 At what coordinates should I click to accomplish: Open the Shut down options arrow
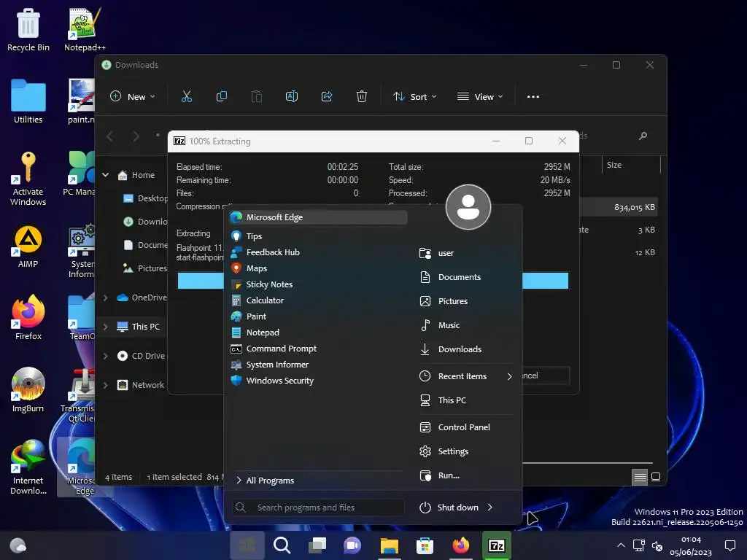point(490,507)
